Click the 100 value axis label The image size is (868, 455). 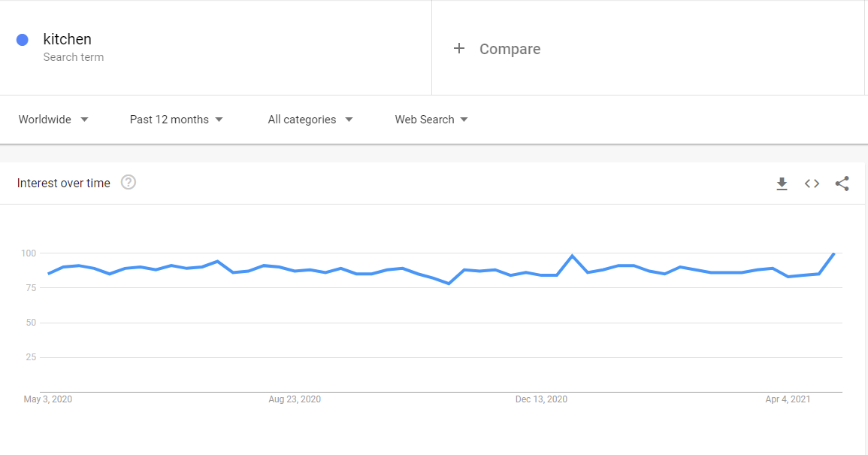pos(29,253)
